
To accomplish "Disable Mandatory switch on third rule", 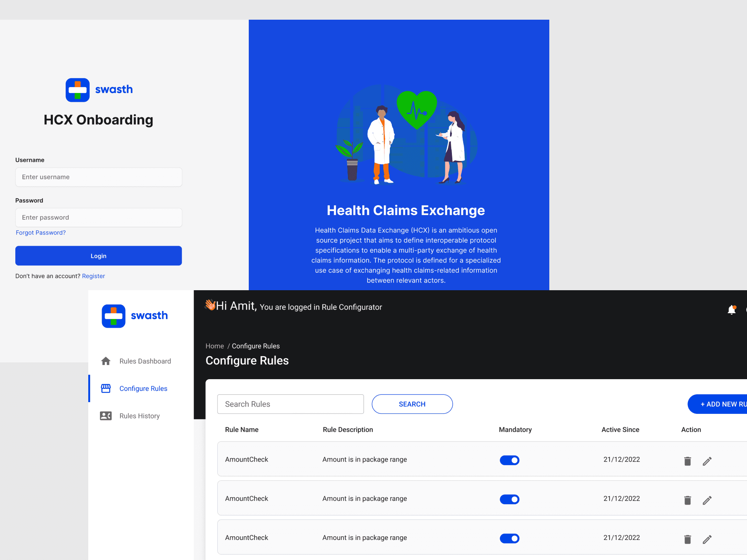I will 510,538.
